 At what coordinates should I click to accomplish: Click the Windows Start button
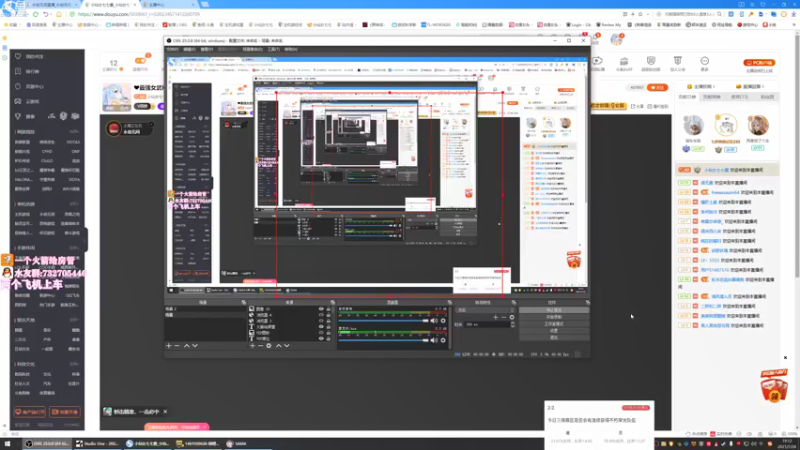coord(7,444)
